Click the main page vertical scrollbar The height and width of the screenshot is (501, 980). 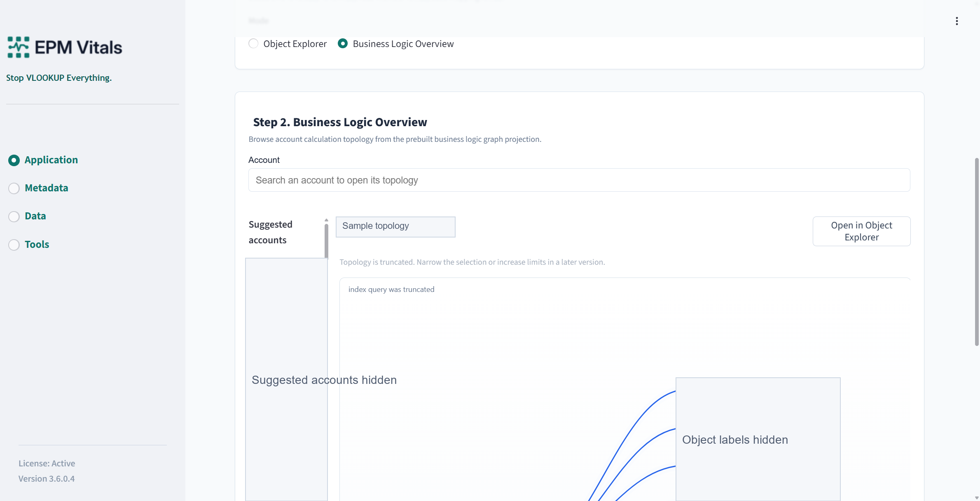pos(976,252)
